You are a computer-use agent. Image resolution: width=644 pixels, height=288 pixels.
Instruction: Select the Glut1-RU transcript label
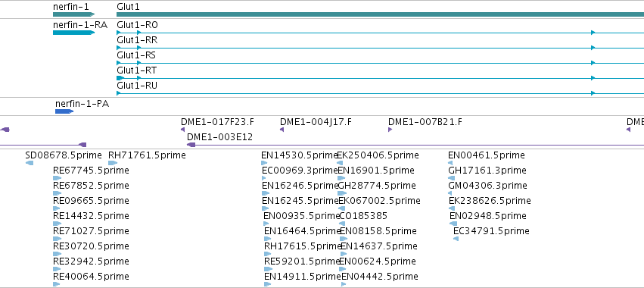137,86
